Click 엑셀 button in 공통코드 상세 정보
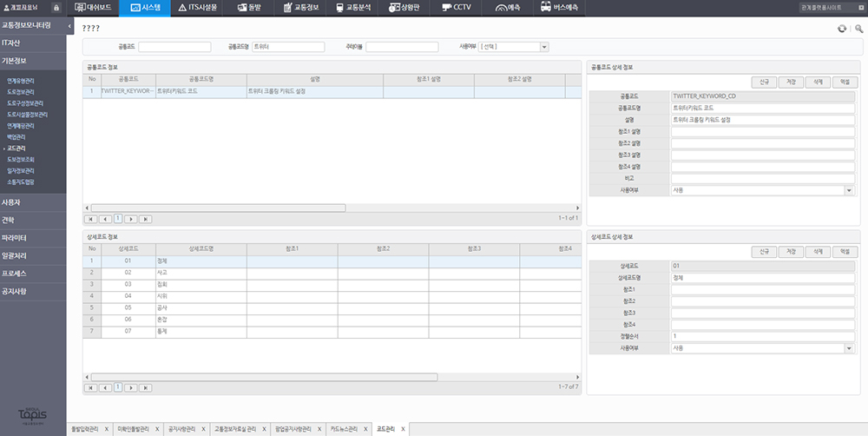The height and width of the screenshot is (436, 868). 843,81
